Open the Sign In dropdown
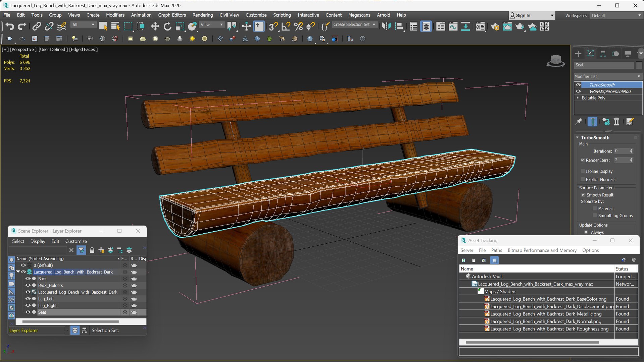The height and width of the screenshot is (362, 644). 532,15
